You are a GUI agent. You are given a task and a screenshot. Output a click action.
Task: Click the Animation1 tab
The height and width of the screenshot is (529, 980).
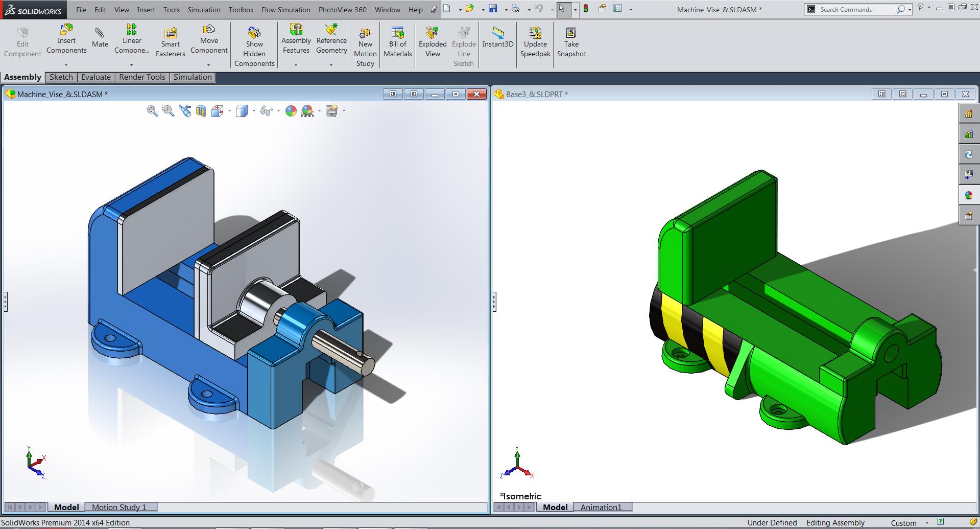click(601, 507)
